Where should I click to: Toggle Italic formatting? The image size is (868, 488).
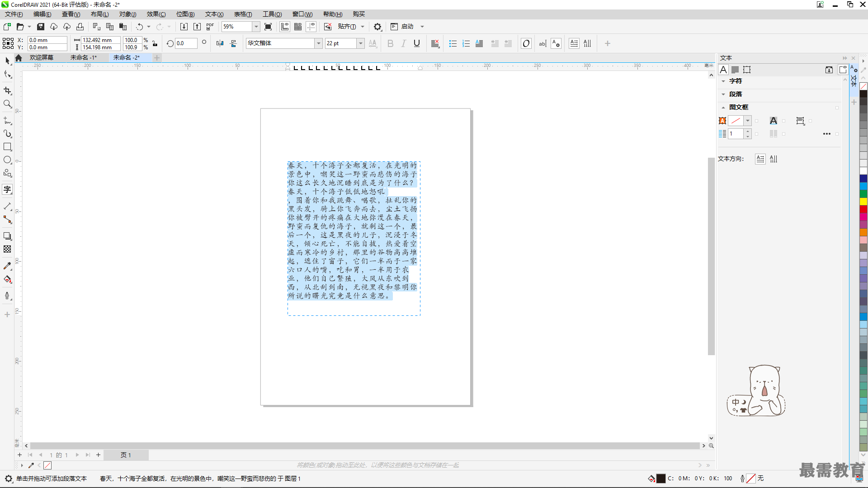[x=404, y=43]
